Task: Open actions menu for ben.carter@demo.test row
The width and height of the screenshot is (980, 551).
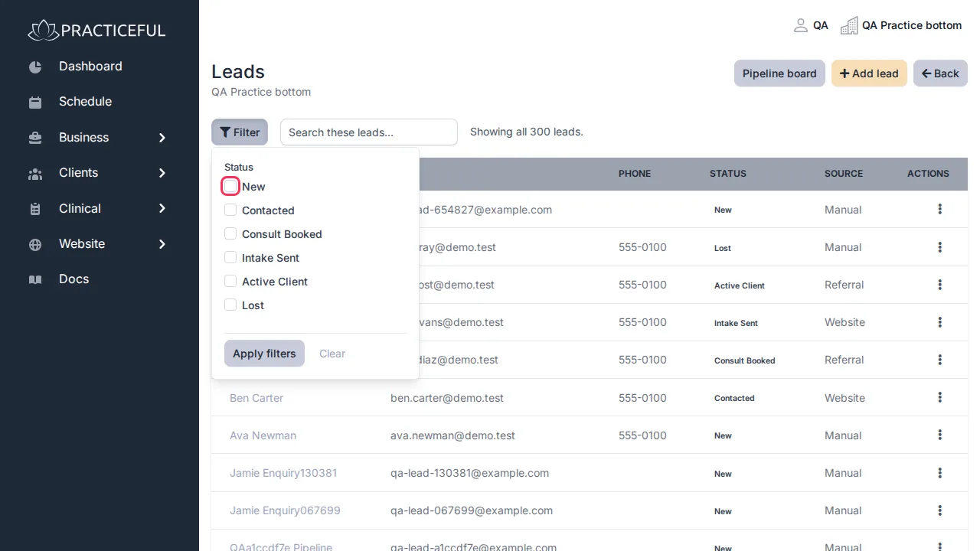Action: pyautogui.click(x=940, y=397)
